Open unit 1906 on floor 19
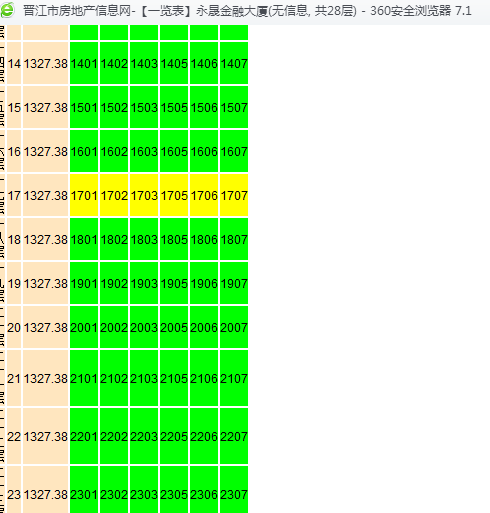Viewport: 490px width, 513px height. (x=204, y=283)
